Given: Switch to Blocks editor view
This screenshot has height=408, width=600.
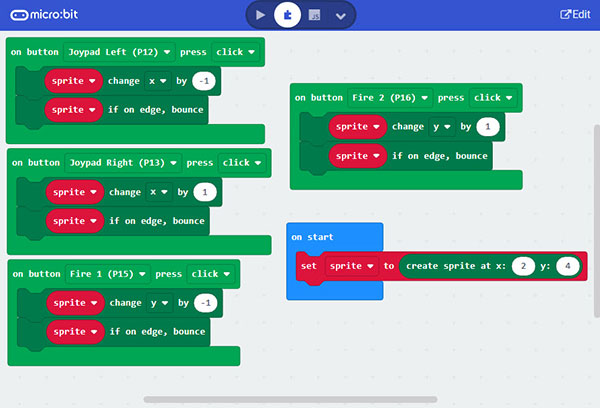Looking at the screenshot, I should 287,15.
